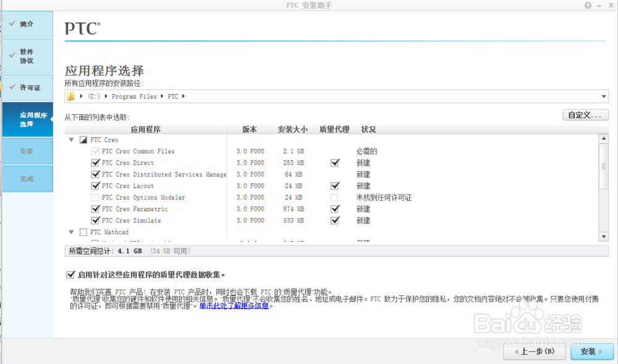Image resolution: width=618 pixels, height=364 pixels.
Task: Uncheck PTC Creo Distributed Services Manager
Action: pos(95,174)
